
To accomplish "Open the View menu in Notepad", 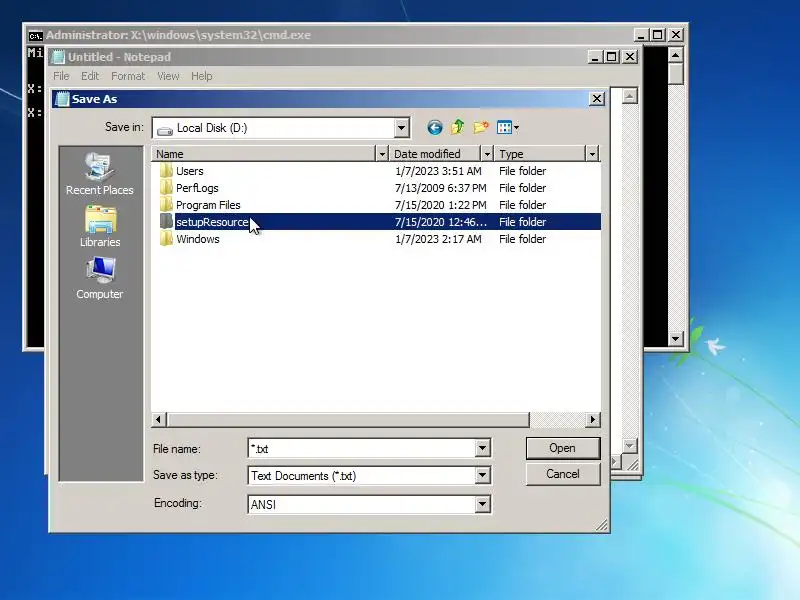I will (168, 76).
